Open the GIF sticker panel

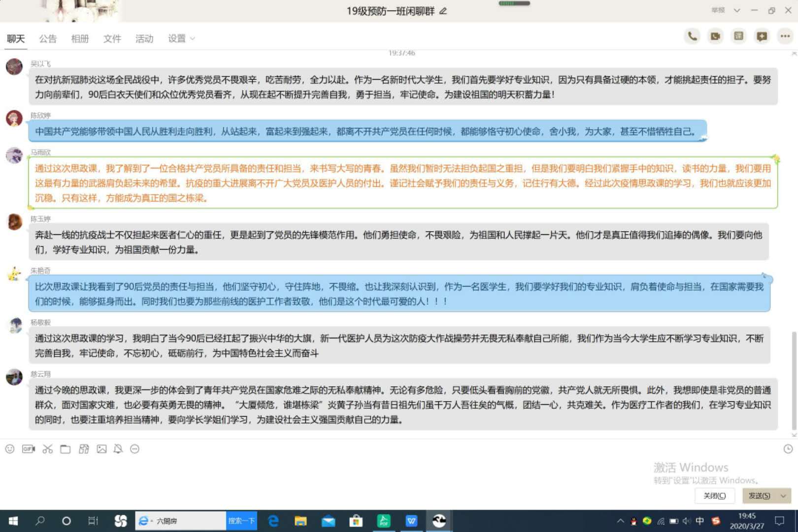click(29, 449)
